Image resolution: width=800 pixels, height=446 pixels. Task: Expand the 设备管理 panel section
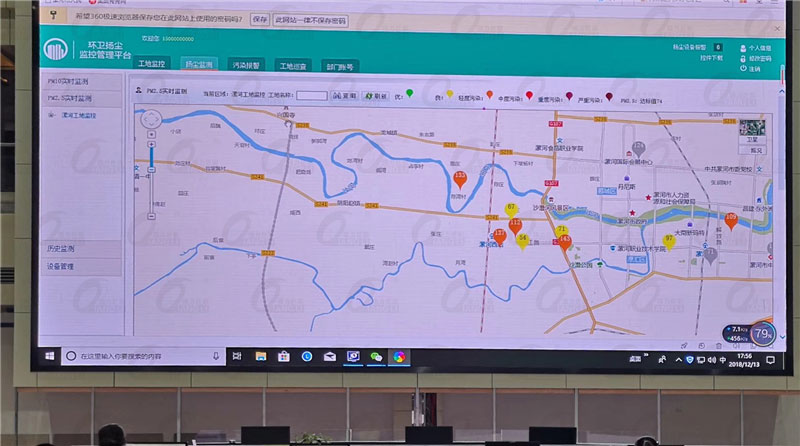click(62, 267)
